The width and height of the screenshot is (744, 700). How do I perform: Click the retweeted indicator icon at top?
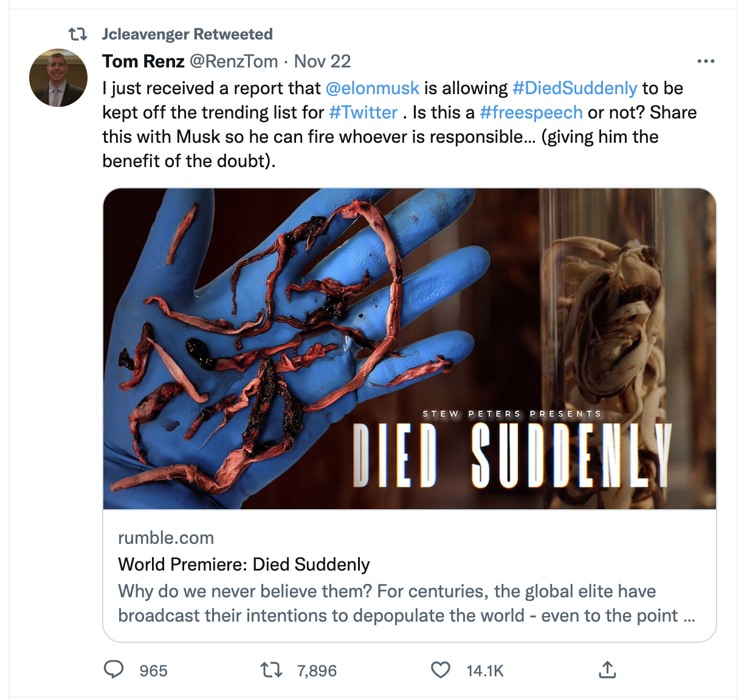[x=78, y=35]
